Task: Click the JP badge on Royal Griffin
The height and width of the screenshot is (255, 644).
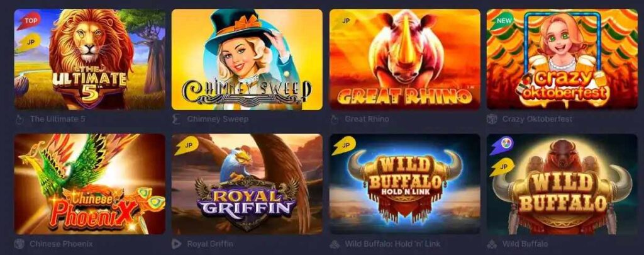Action: pyautogui.click(x=186, y=145)
